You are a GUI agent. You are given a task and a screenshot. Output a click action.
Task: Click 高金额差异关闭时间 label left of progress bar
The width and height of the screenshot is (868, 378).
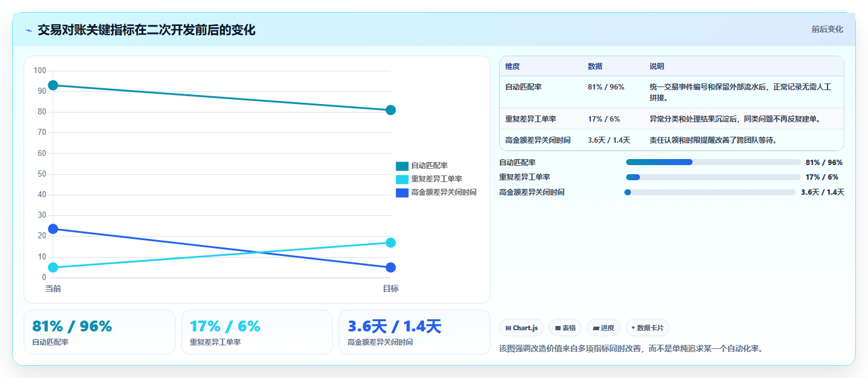[x=532, y=192]
